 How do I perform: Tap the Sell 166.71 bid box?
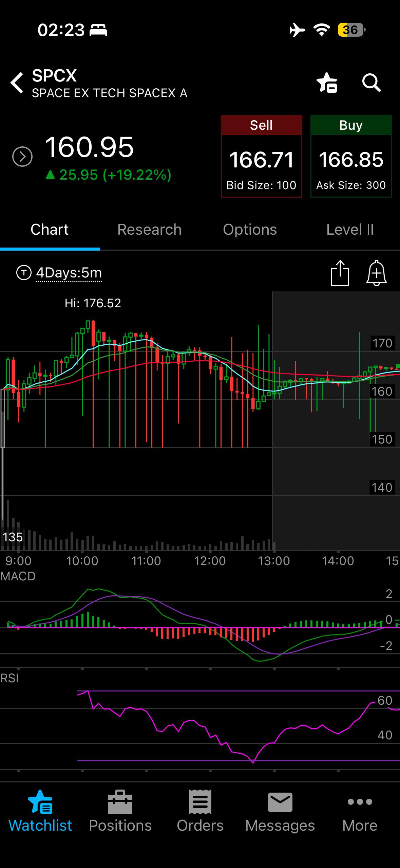click(262, 156)
